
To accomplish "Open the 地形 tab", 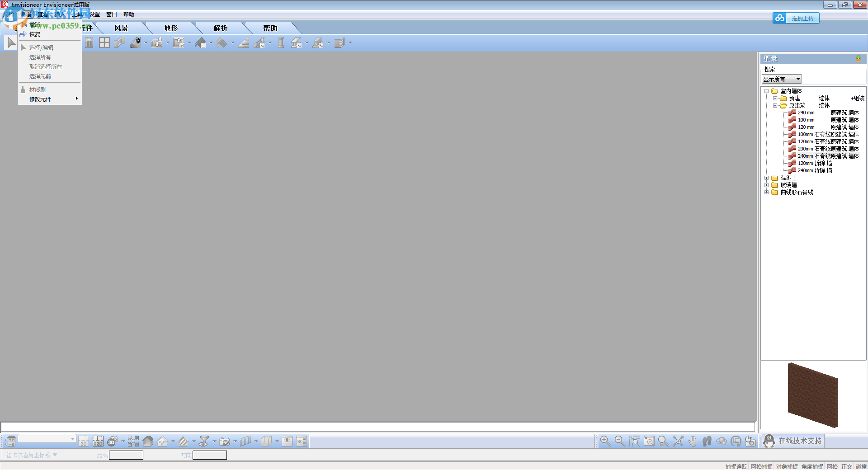I will 171,28.
